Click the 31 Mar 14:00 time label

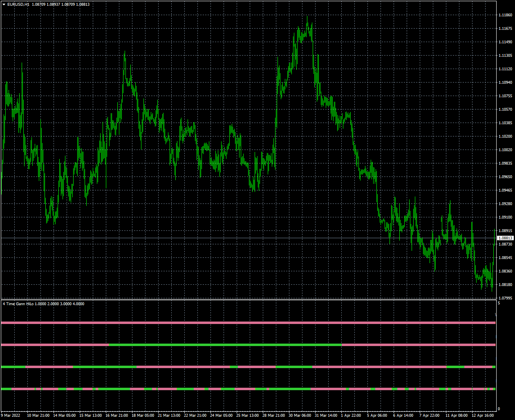[326, 416]
